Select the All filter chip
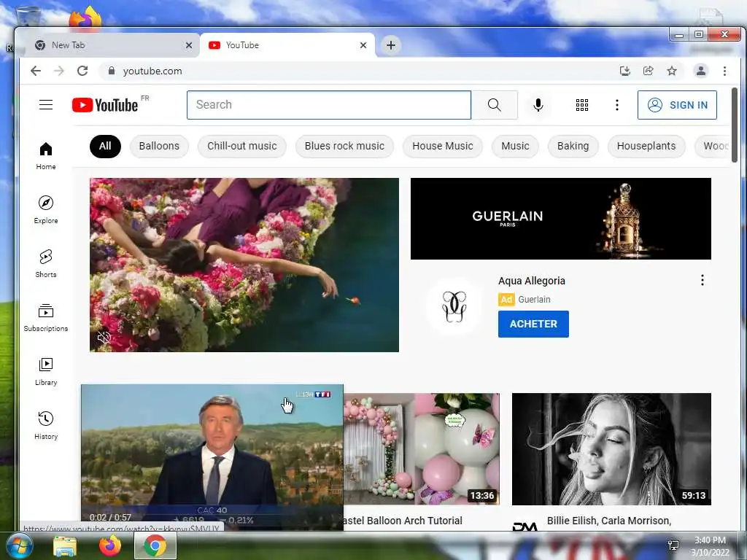The width and height of the screenshot is (747, 560). tap(105, 146)
